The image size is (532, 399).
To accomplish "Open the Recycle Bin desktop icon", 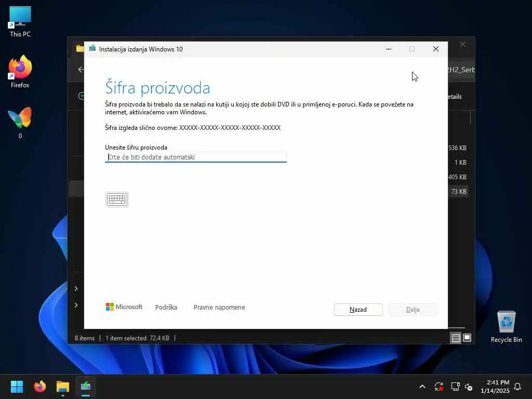I will pyautogui.click(x=506, y=327).
